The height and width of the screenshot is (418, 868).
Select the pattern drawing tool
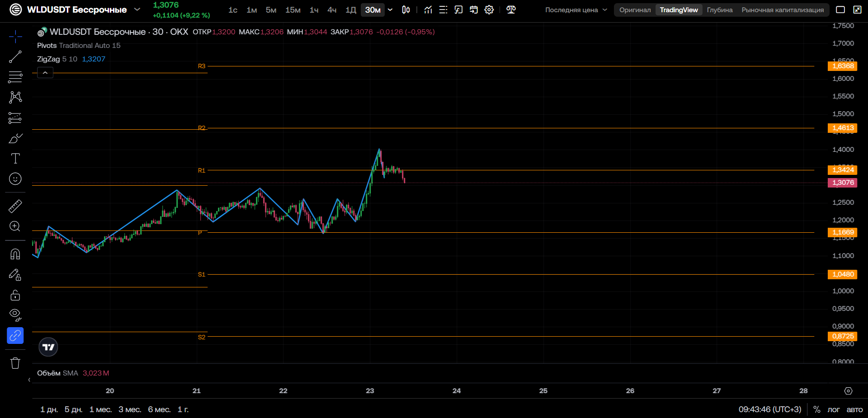pyautogui.click(x=15, y=97)
